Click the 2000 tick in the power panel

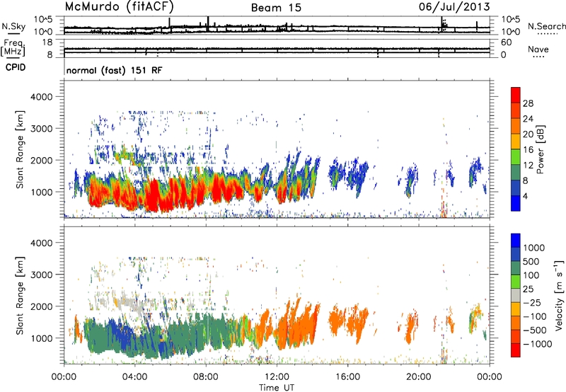coord(42,160)
